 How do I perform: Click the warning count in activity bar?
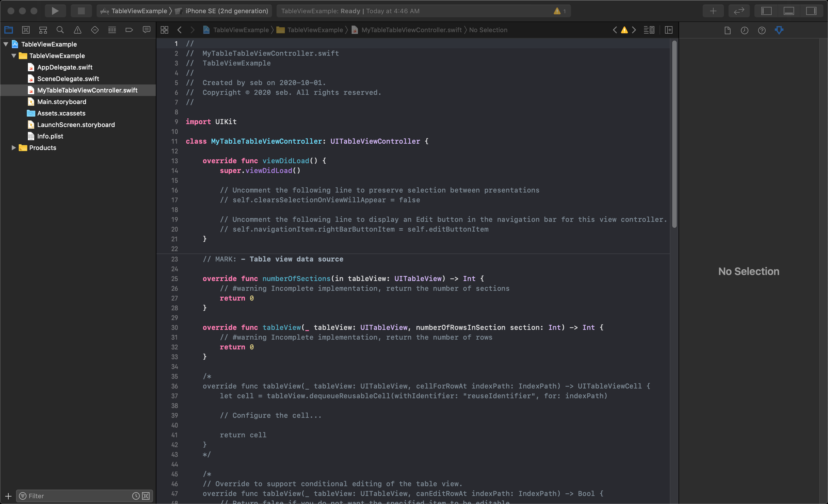(560, 11)
